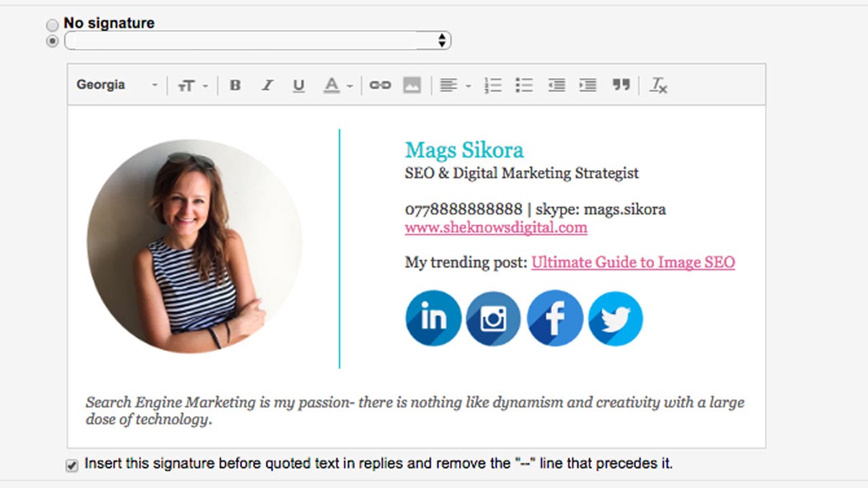
Task: Open text size menu
Action: coord(186,85)
